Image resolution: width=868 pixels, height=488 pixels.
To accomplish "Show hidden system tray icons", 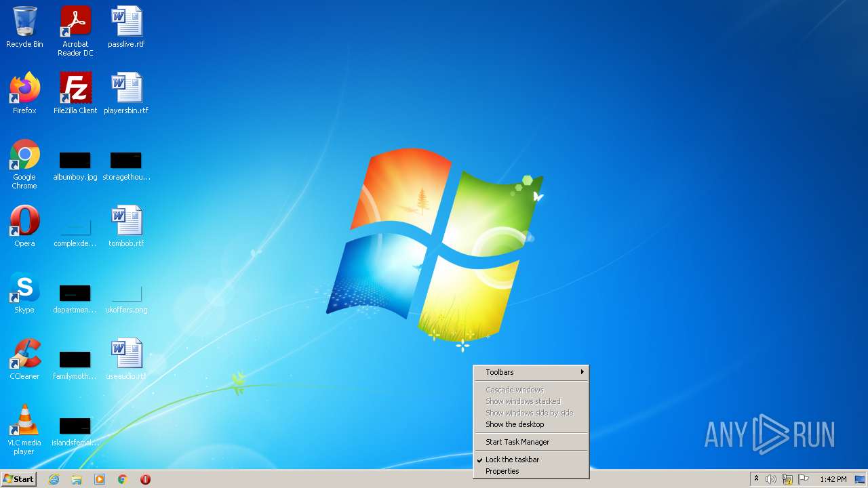I will coord(756,479).
